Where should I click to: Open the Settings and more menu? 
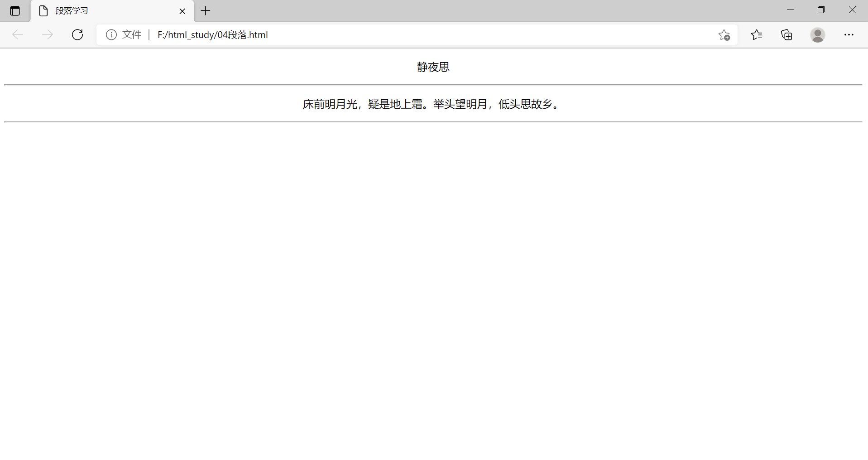(849, 35)
